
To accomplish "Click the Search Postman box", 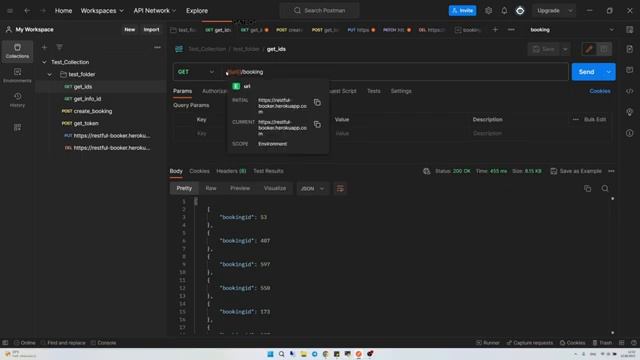I will tap(319, 11).
